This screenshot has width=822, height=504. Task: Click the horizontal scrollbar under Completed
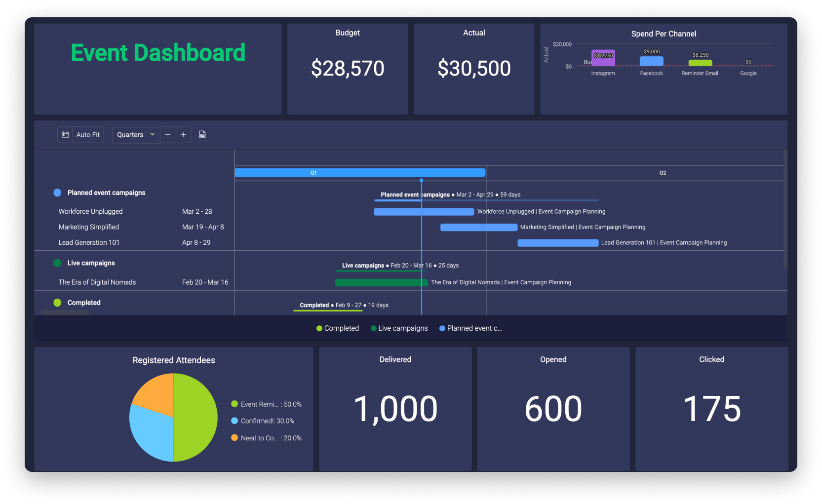pyautogui.click(x=65, y=312)
